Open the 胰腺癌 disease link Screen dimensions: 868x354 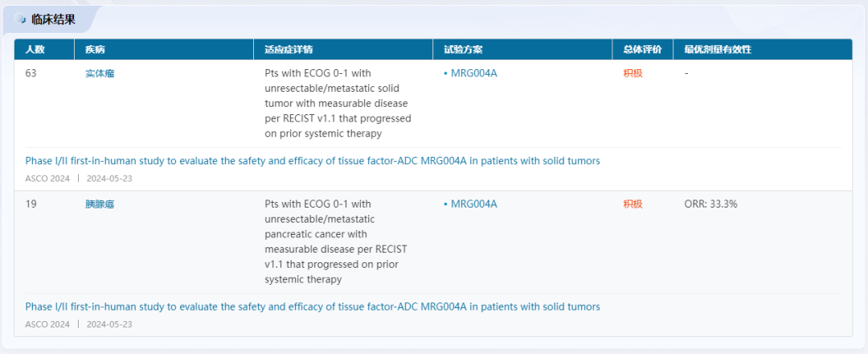tap(100, 204)
